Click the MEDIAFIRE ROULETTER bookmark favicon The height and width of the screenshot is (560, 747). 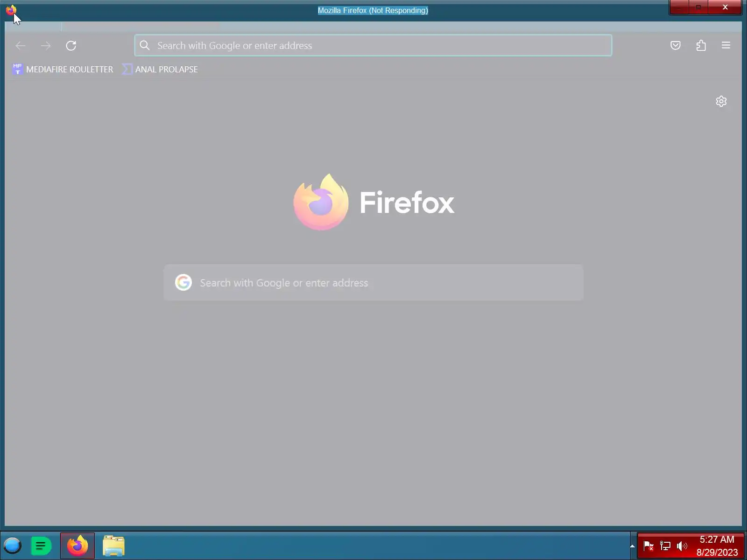click(17, 69)
